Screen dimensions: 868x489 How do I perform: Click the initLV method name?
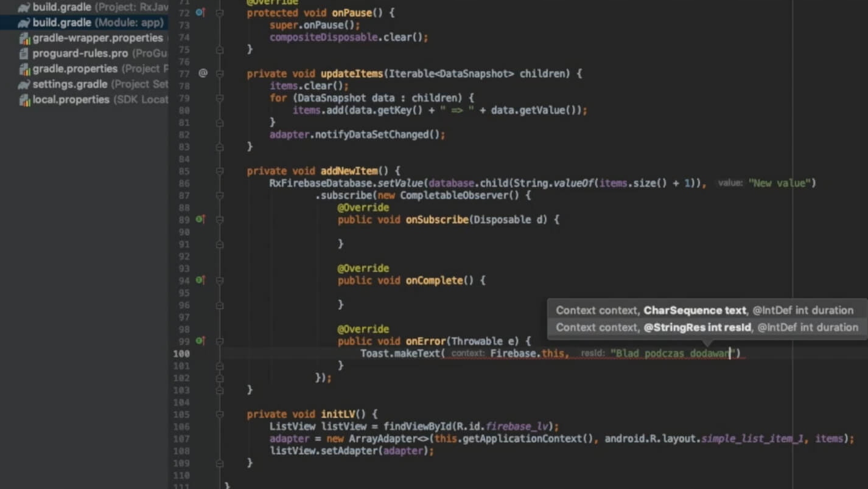(338, 414)
